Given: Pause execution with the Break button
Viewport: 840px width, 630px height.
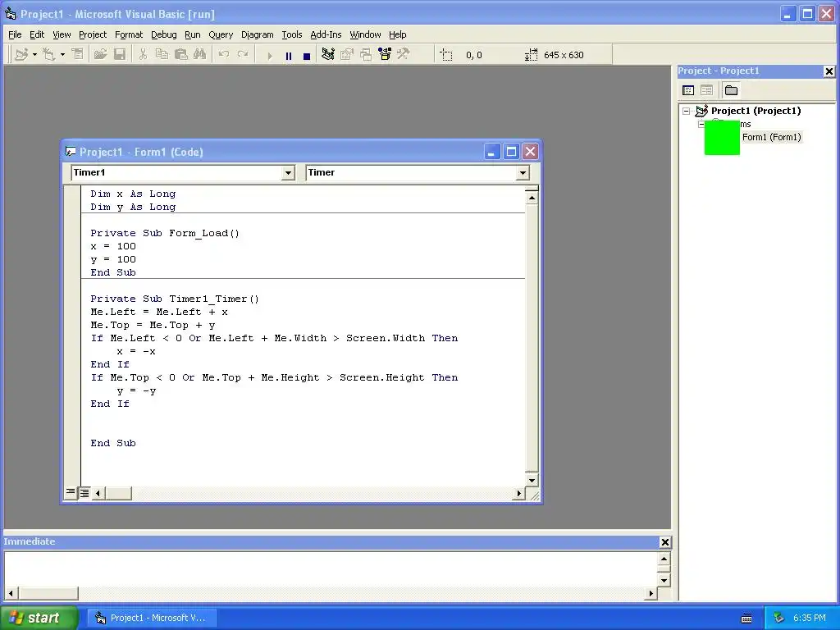Looking at the screenshot, I should click(288, 55).
